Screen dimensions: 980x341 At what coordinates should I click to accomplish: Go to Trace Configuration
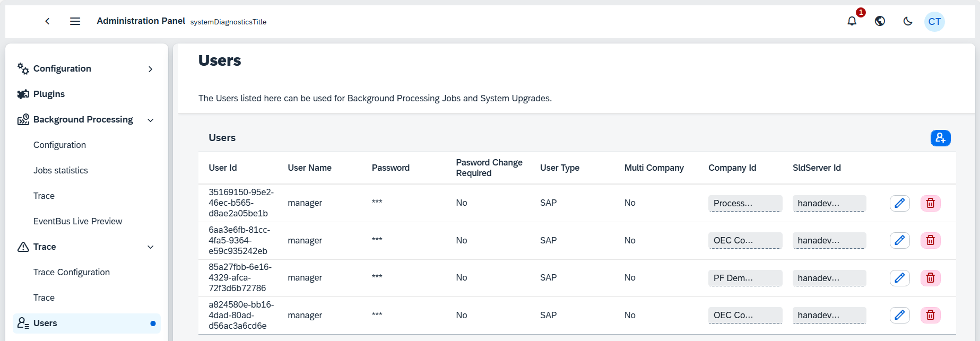[x=72, y=272]
